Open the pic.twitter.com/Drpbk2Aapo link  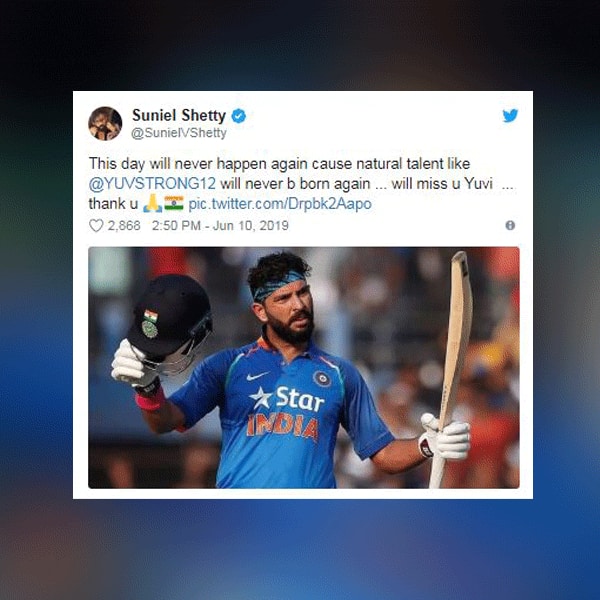pos(280,204)
